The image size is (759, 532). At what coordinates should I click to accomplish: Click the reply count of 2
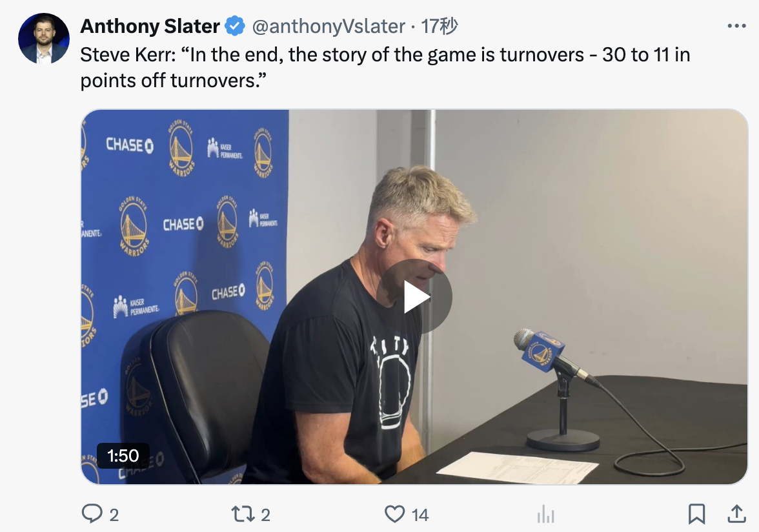pyautogui.click(x=114, y=515)
